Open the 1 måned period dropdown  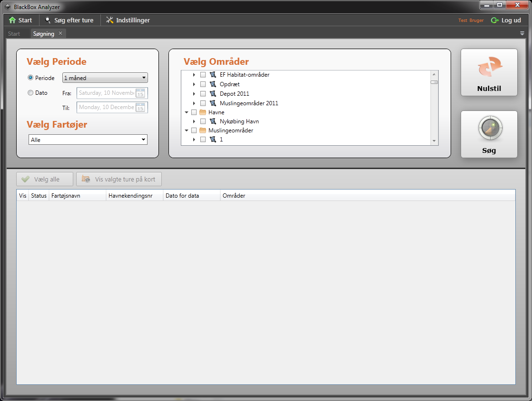[105, 78]
